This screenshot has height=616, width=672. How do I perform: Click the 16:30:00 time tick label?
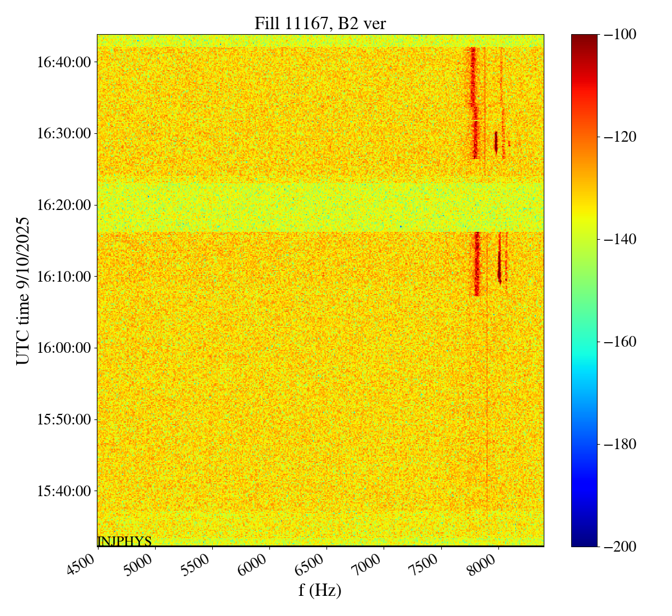[63, 134]
